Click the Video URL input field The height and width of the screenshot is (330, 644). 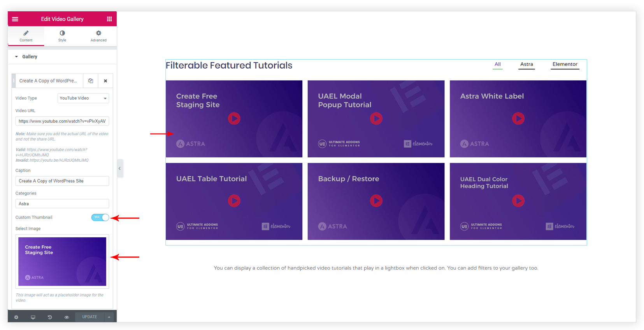(62, 121)
